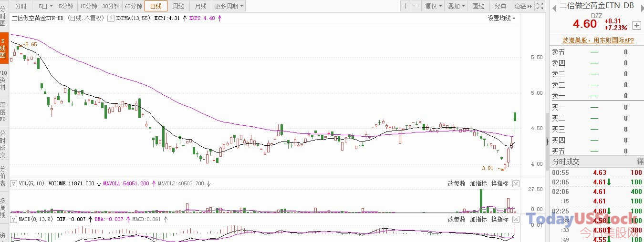Zoom in the chart with plus button
This screenshot has width=644, height=242.
click(405, 6)
